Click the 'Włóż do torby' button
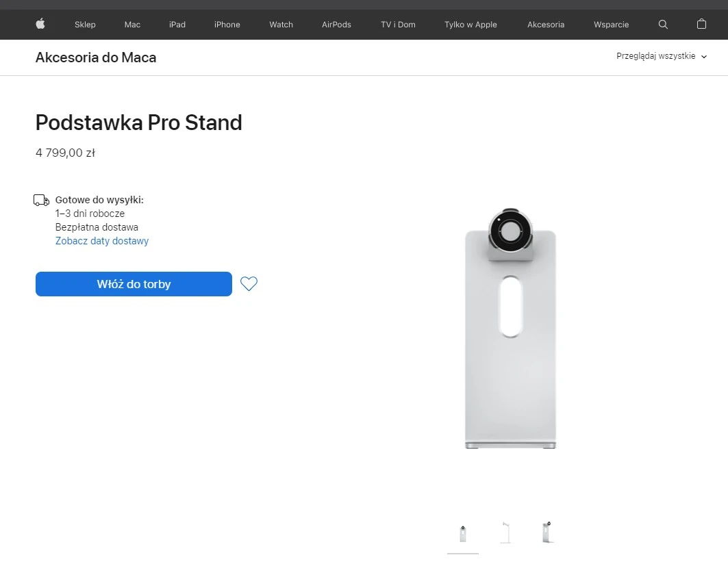 click(133, 283)
